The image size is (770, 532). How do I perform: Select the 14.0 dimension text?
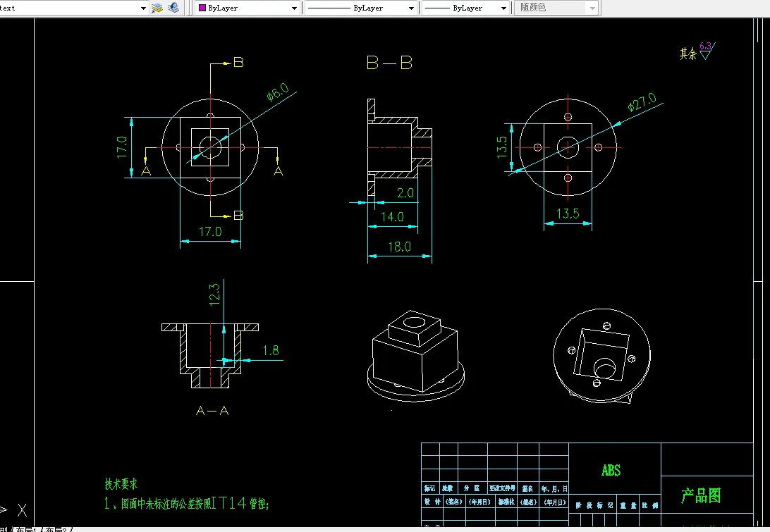click(392, 216)
